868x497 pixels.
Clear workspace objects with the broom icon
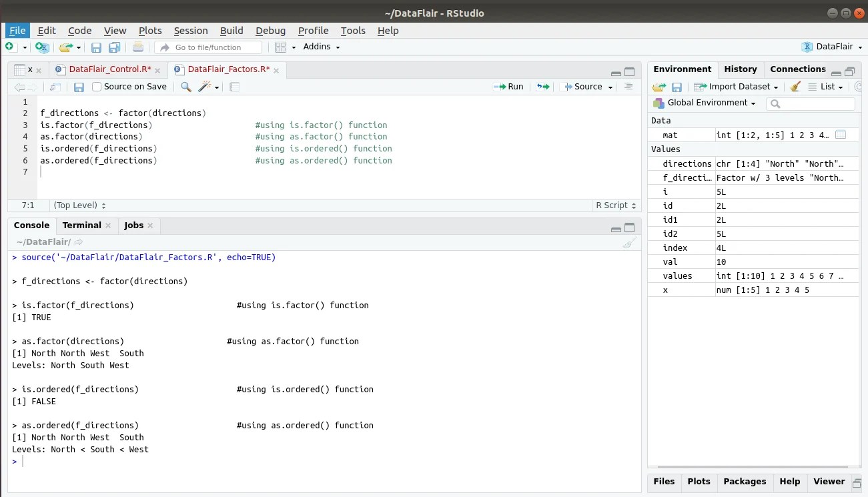pos(795,87)
